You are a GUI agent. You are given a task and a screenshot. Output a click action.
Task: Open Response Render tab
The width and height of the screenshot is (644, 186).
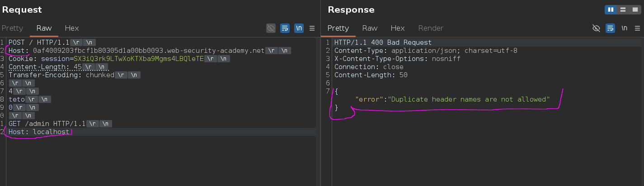coord(431,28)
